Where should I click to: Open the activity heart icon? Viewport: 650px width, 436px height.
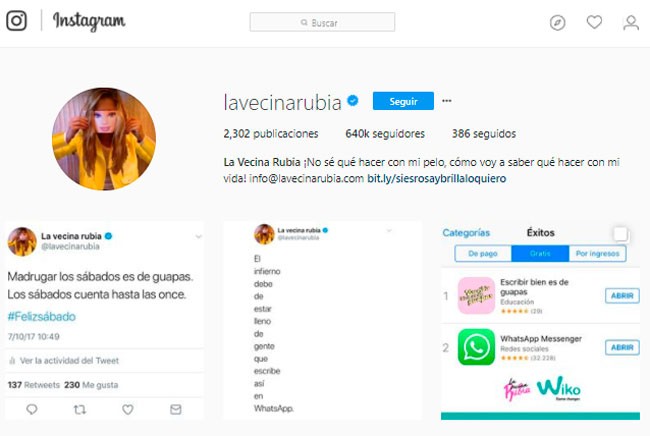594,22
